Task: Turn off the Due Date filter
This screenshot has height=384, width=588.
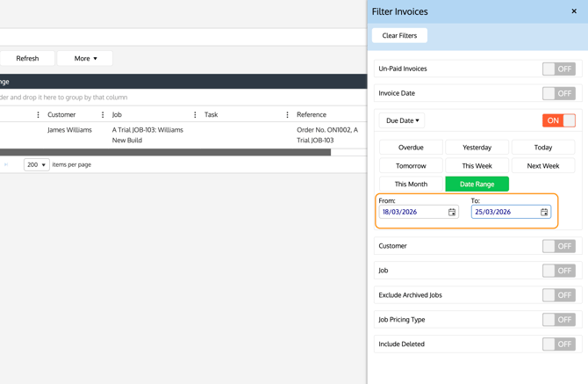Action: point(558,120)
